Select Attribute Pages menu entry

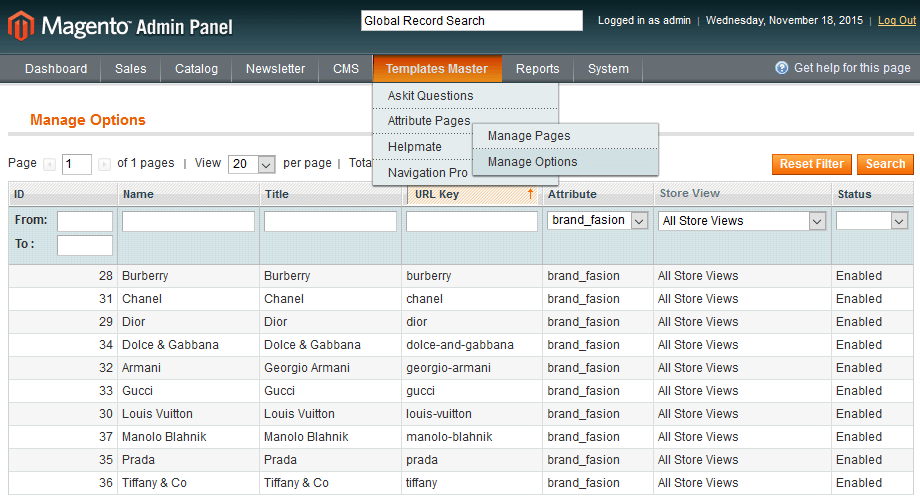click(429, 121)
